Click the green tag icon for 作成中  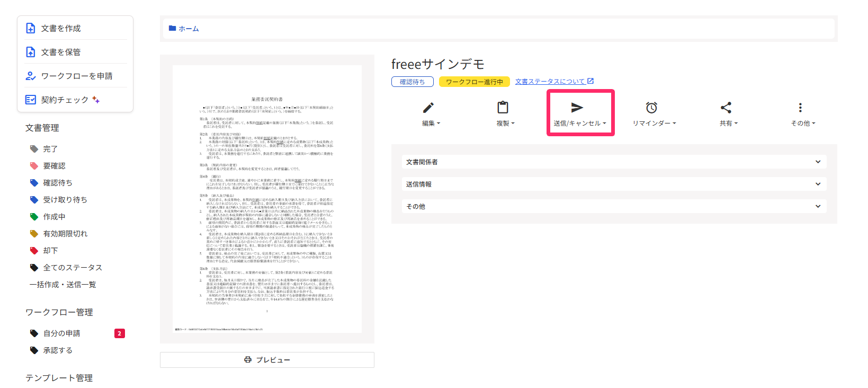[34, 217]
